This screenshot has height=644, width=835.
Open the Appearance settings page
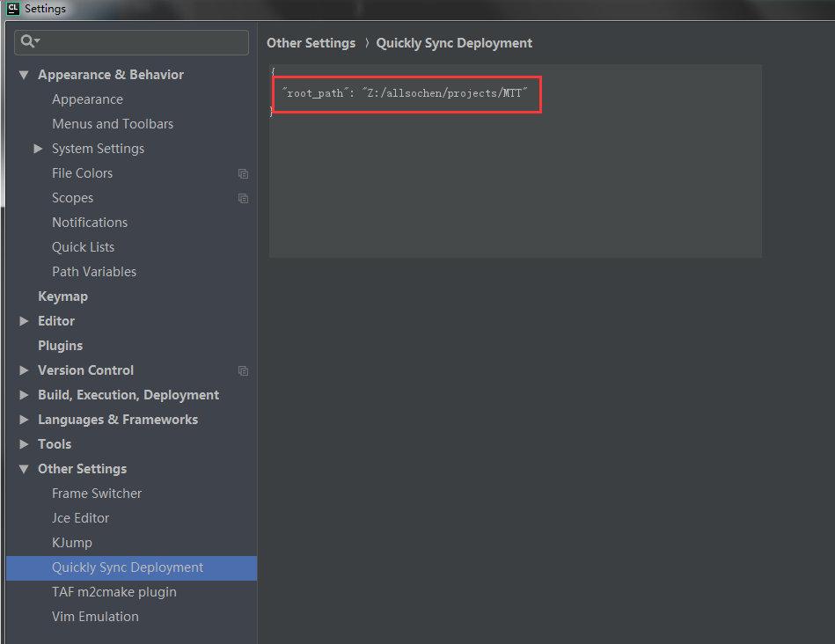[x=87, y=99]
